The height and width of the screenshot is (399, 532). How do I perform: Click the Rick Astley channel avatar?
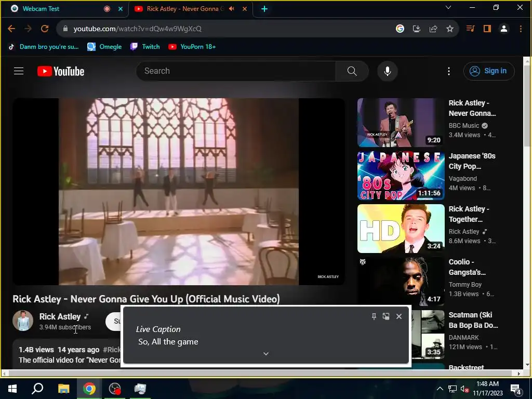pos(23,321)
